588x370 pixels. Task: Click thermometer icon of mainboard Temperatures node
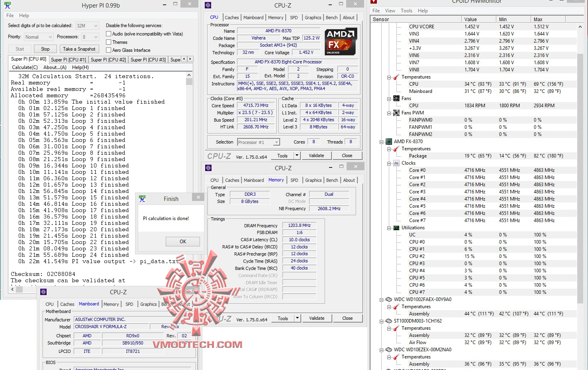pyautogui.click(x=396, y=77)
